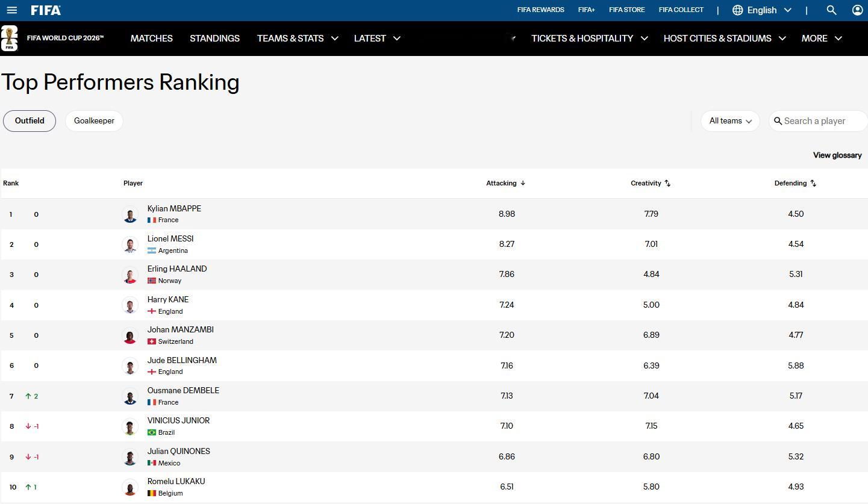
Task: Go to Standings nav item
Action: coord(214,39)
